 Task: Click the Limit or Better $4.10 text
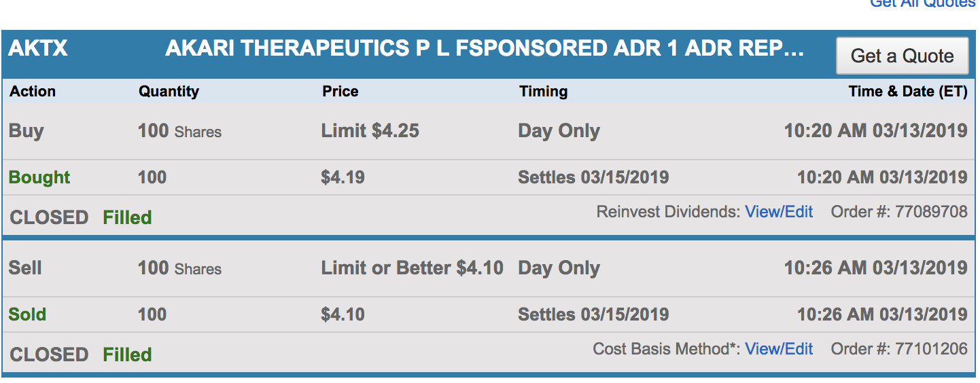412,268
